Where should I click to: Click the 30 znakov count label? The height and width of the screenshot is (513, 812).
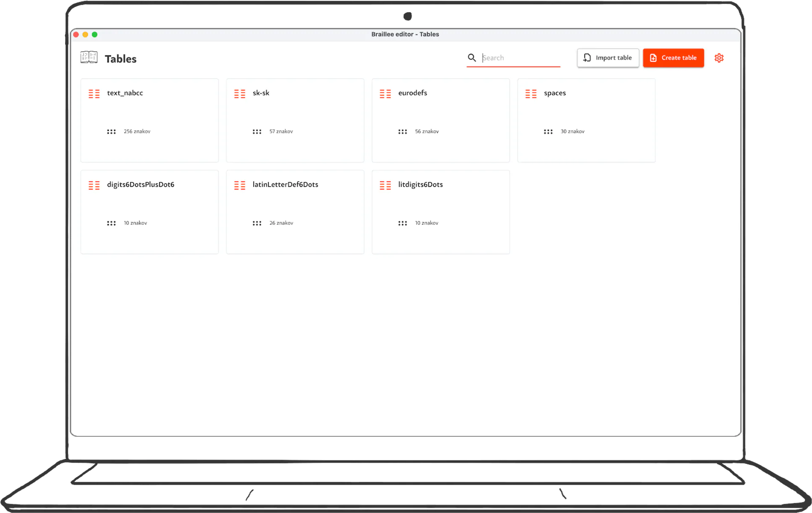tap(572, 131)
